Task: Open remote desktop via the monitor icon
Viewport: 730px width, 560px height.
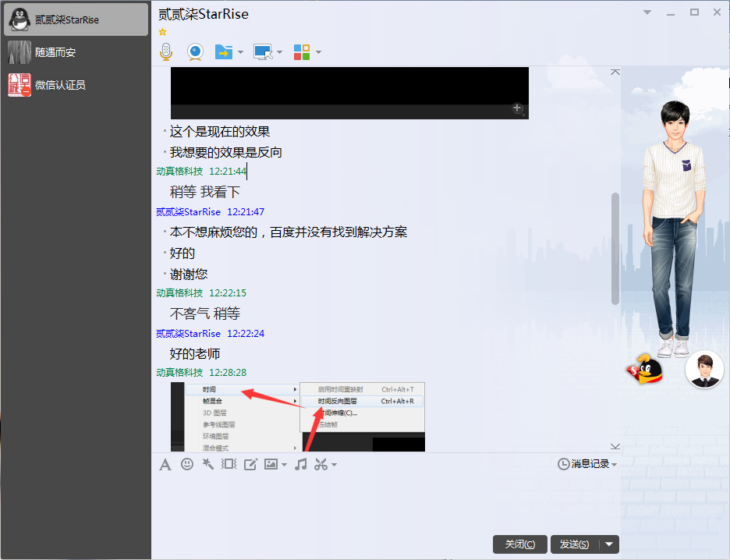Action: click(x=263, y=51)
